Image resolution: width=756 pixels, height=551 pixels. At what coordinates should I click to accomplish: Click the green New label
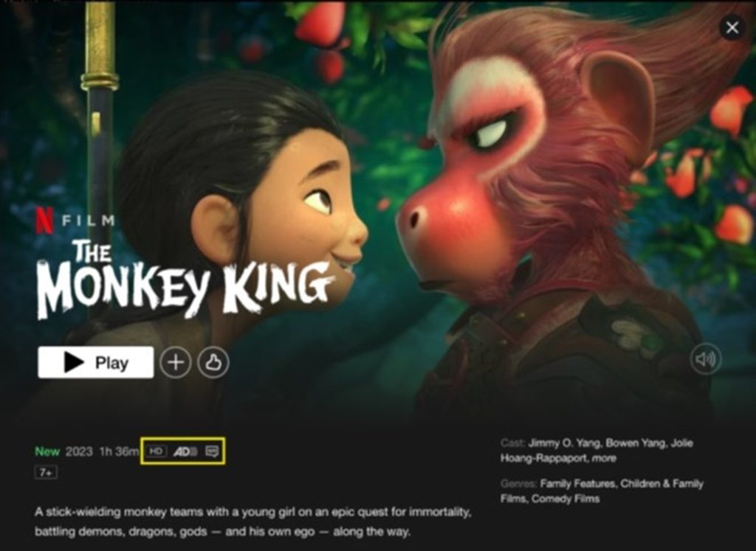pos(47,451)
